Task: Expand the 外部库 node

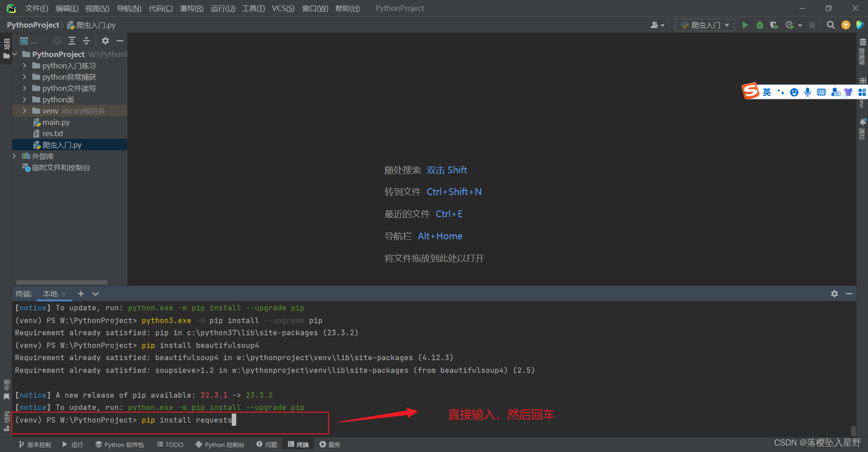Action: [x=14, y=156]
